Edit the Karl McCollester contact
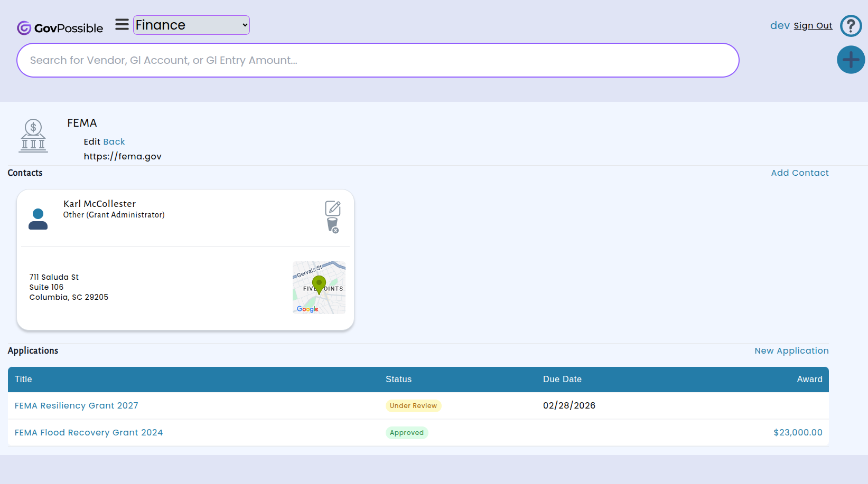Image resolution: width=868 pixels, height=484 pixels. point(333,208)
